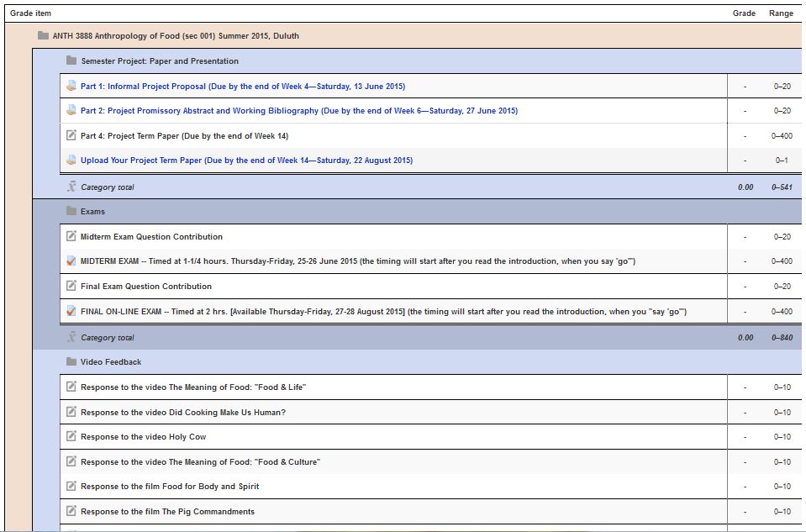Click icon beside Midterm Exam Question Contribution
Screen dimensions: 806x532
[71, 236]
